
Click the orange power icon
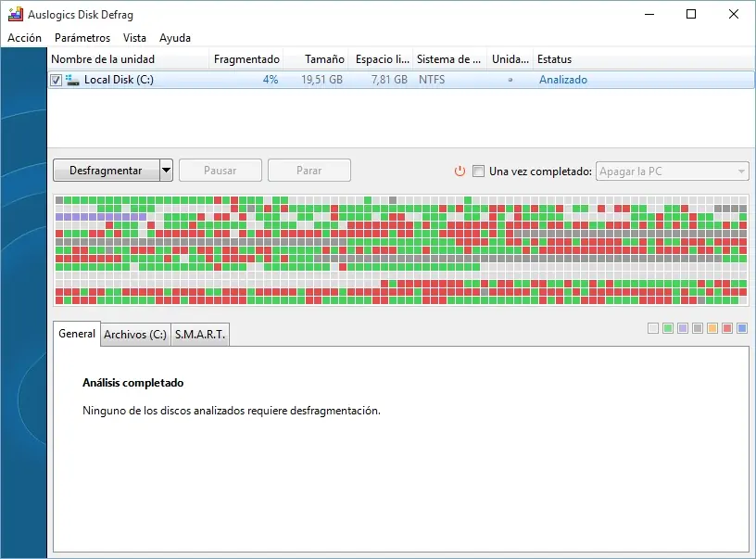click(x=460, y=171)
